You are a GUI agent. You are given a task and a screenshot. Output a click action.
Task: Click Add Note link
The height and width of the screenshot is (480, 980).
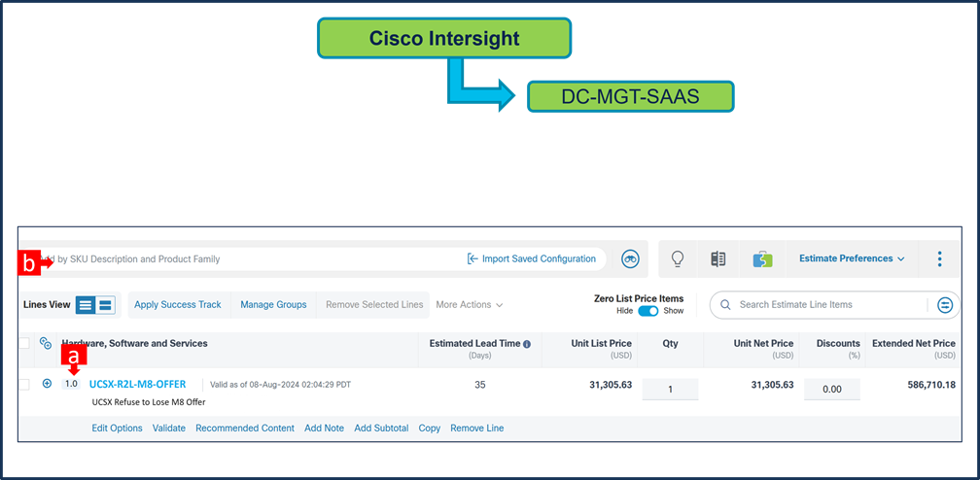pyautogui.click(x=325, y=429)
